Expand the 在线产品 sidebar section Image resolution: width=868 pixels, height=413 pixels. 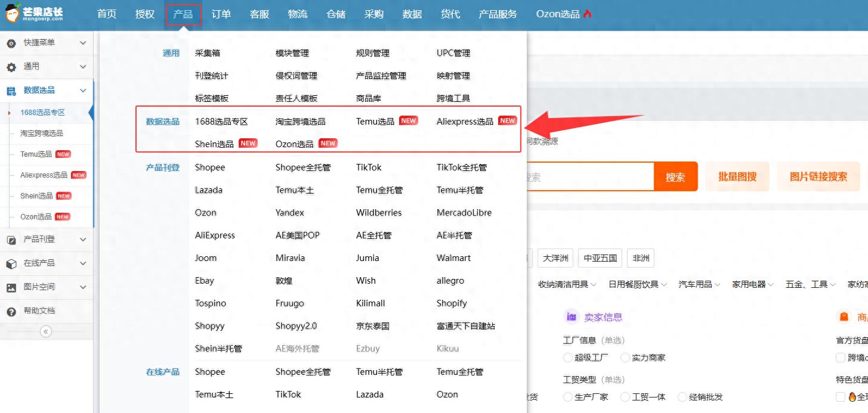click(x=83, y=263)
